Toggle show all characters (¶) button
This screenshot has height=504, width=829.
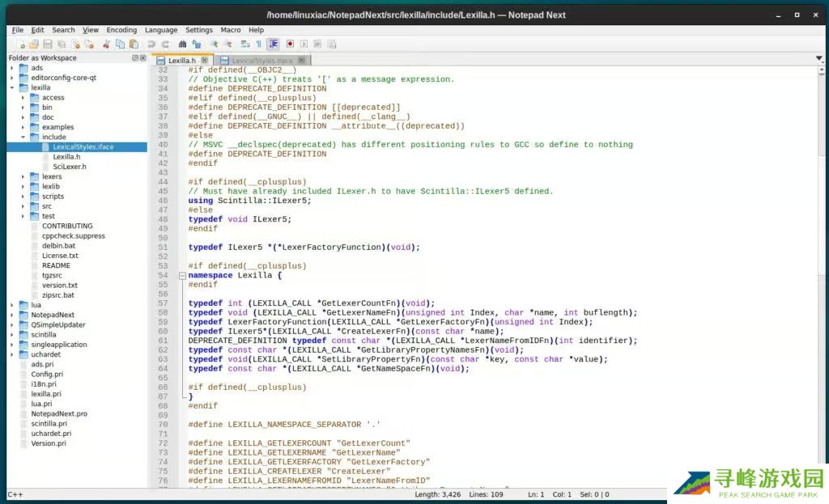coord(259,44)
